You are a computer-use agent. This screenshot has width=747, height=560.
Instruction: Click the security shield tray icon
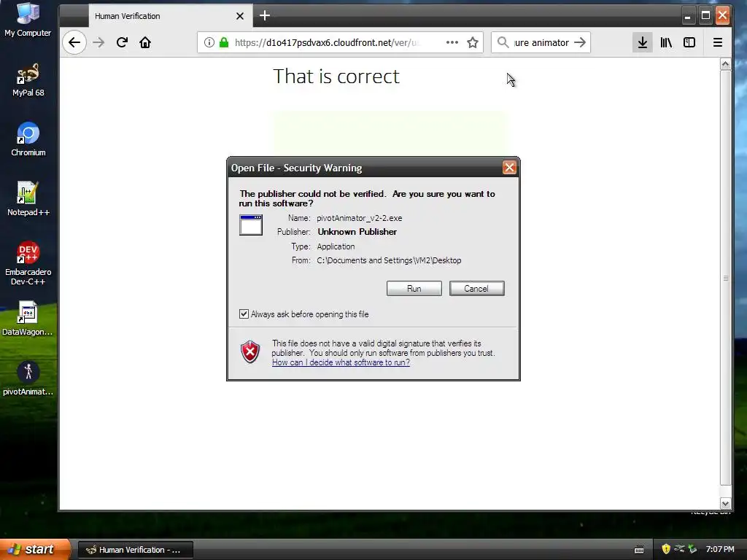(666, 549)
